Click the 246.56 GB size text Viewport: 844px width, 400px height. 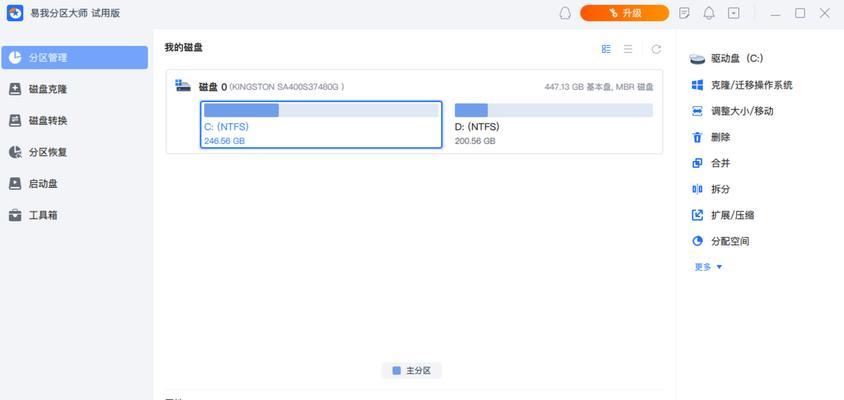[224, 141]
